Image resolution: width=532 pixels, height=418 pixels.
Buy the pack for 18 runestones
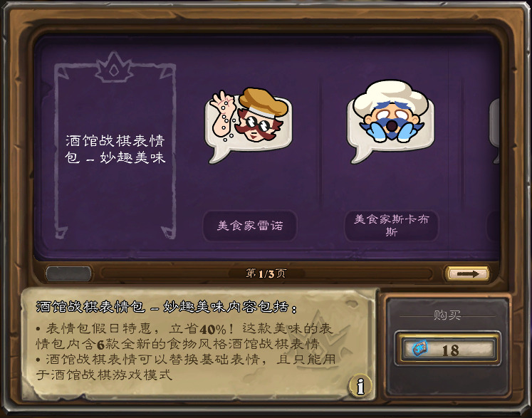point(447,349)
